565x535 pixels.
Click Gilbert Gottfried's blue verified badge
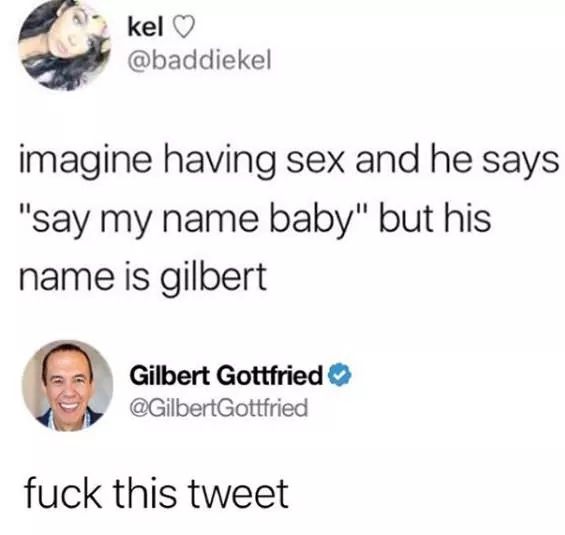click(339, 375)
